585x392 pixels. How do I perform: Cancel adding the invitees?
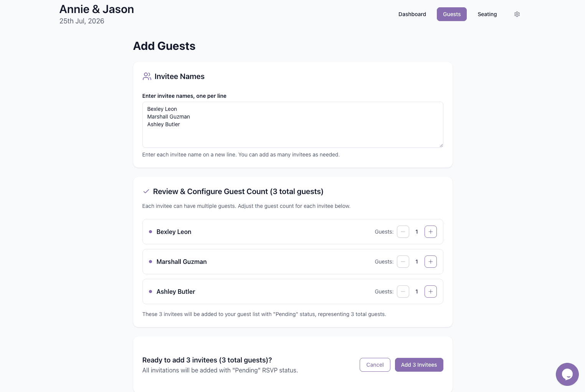[x=375, y=365]
